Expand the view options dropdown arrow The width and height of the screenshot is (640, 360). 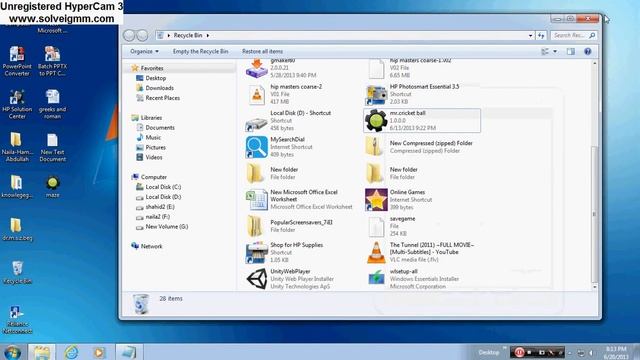click(555, 51)
